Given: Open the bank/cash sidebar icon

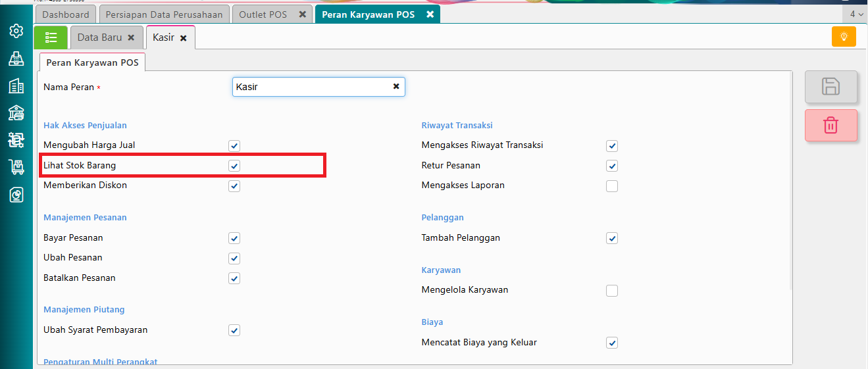Looking at the screenshot, I should [x=16, y=113].
